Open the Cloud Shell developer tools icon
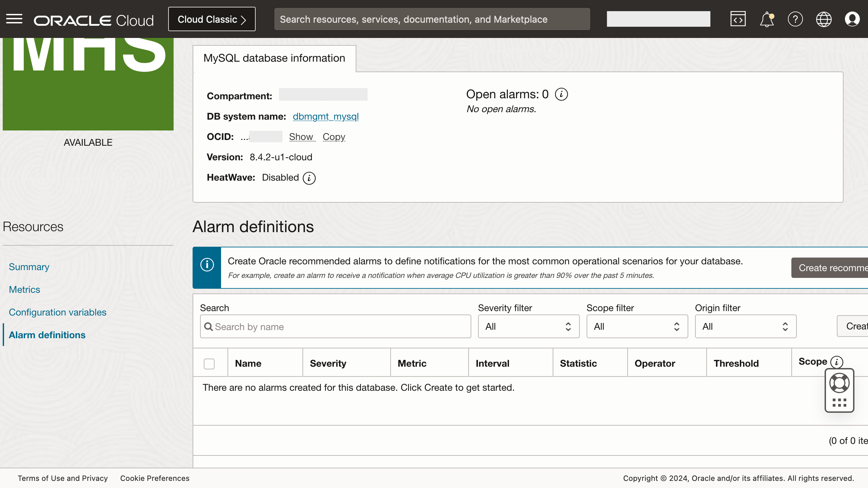The image size is (868, 488). [738, 19]
